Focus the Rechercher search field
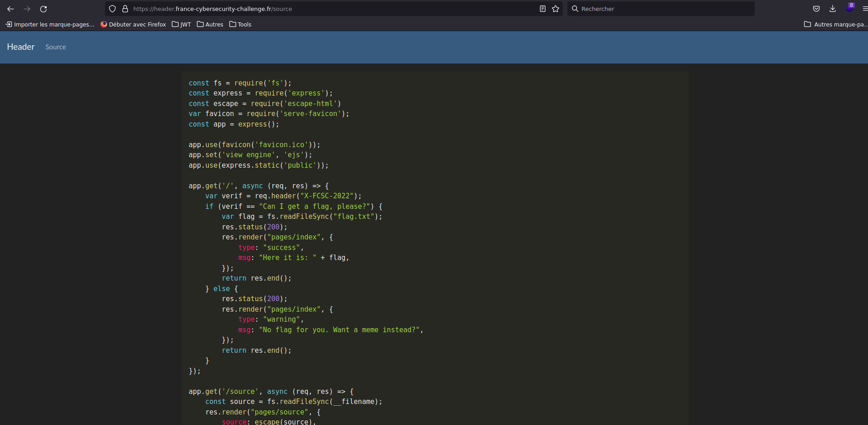Screen dimensions: 868x425 coord(661,9)
